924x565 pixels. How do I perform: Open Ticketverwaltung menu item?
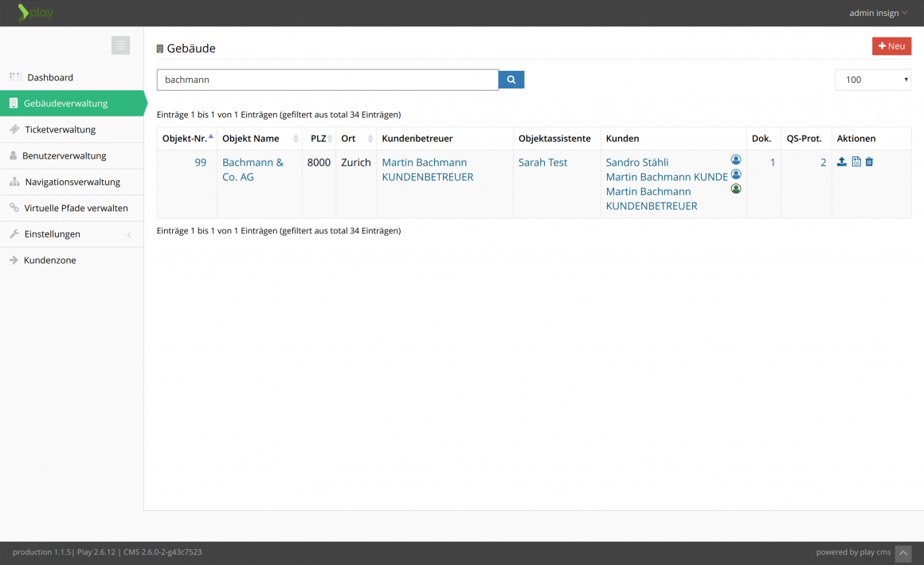[x=72, y=129]
